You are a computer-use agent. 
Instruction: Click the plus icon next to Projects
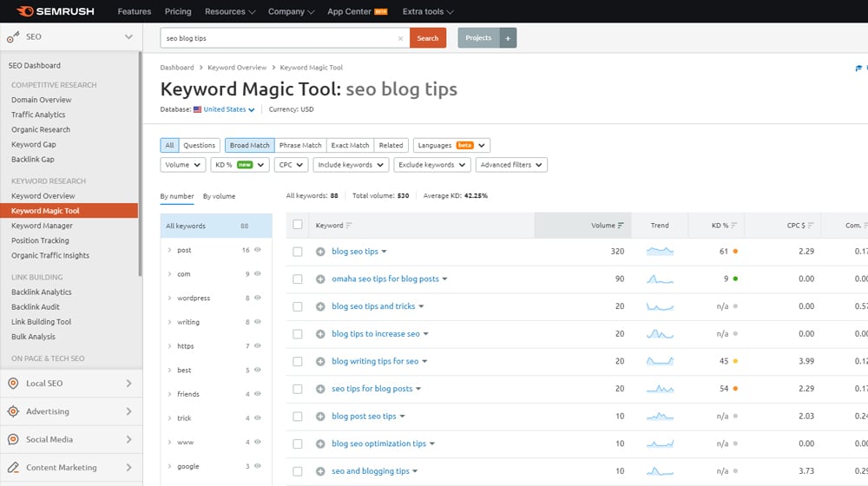508,38
